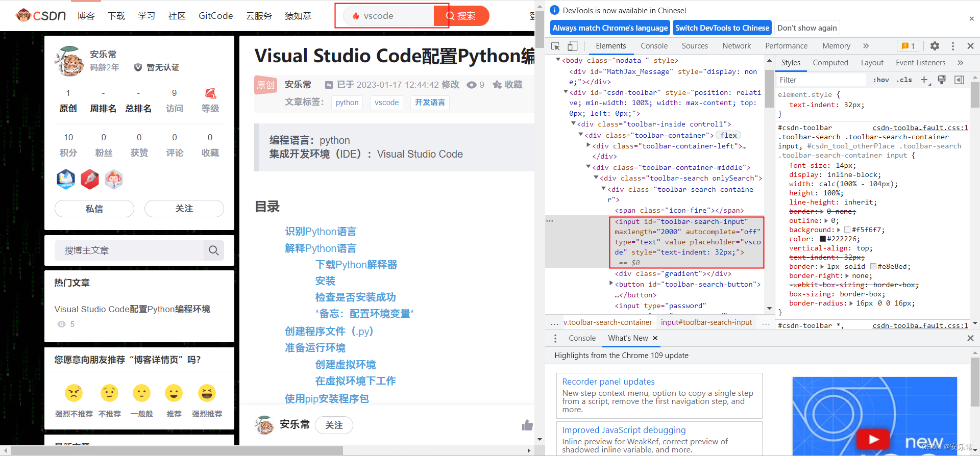980x456 pixels.
Task: Collapse the csdn-toolbar div node
Action: pyautogui.click(x=566, y=92)
